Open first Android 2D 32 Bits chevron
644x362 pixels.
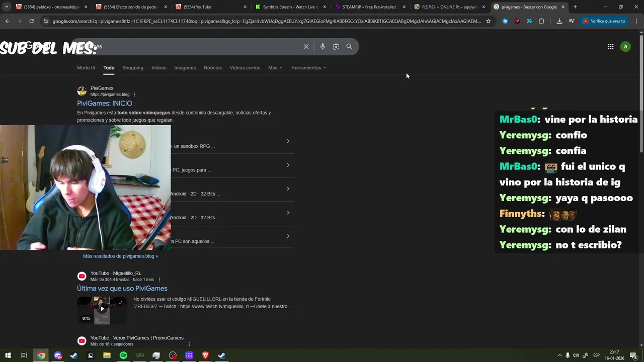[x=288, y=189]
